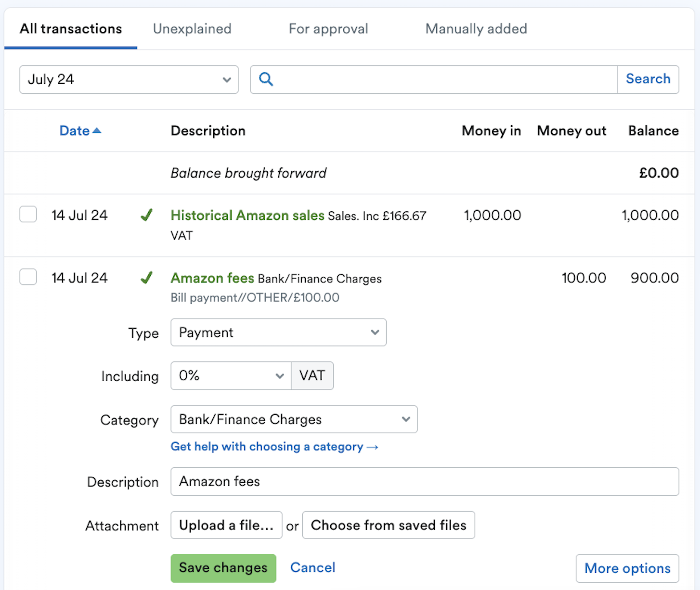The height and width of the screenshot is (590, 700).
Task: Click the 1,000.00 Money in value
Action: pos(493,215)
